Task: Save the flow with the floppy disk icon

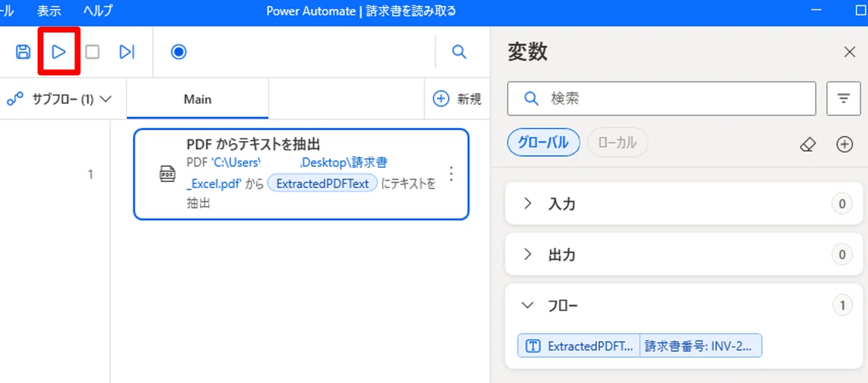Action: [23, 51]
